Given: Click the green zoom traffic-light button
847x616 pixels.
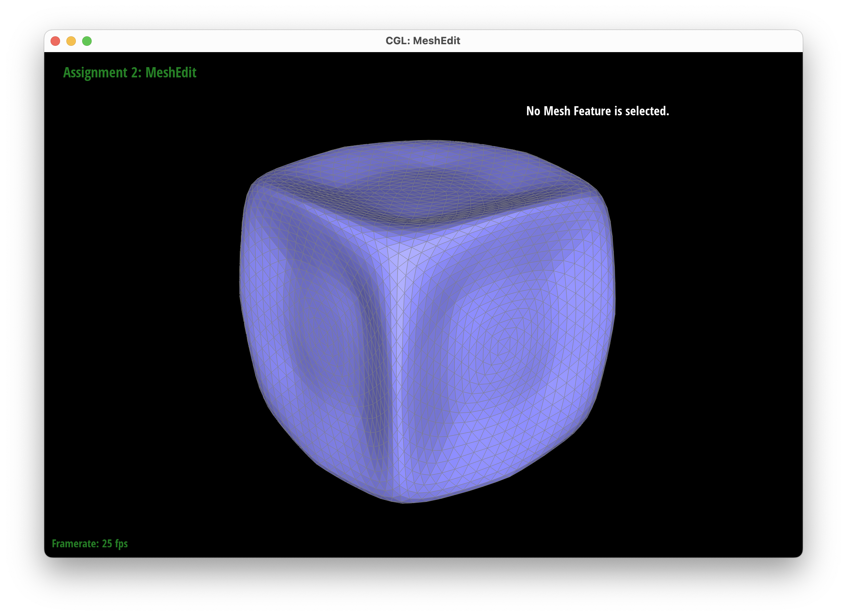Looking at the screenshot, I should pyautogui.click(x=87, y=41).
